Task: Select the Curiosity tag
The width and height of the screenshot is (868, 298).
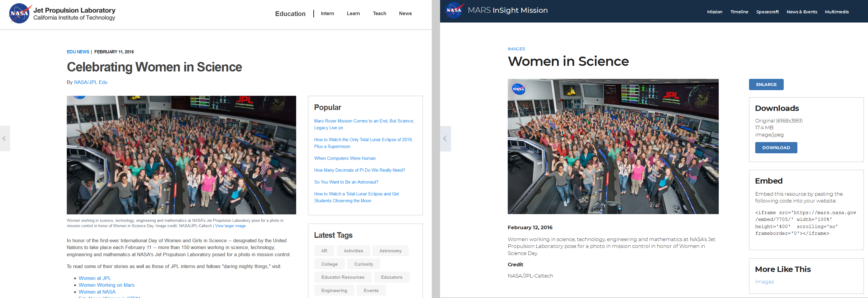Action: tap(363, 264)
